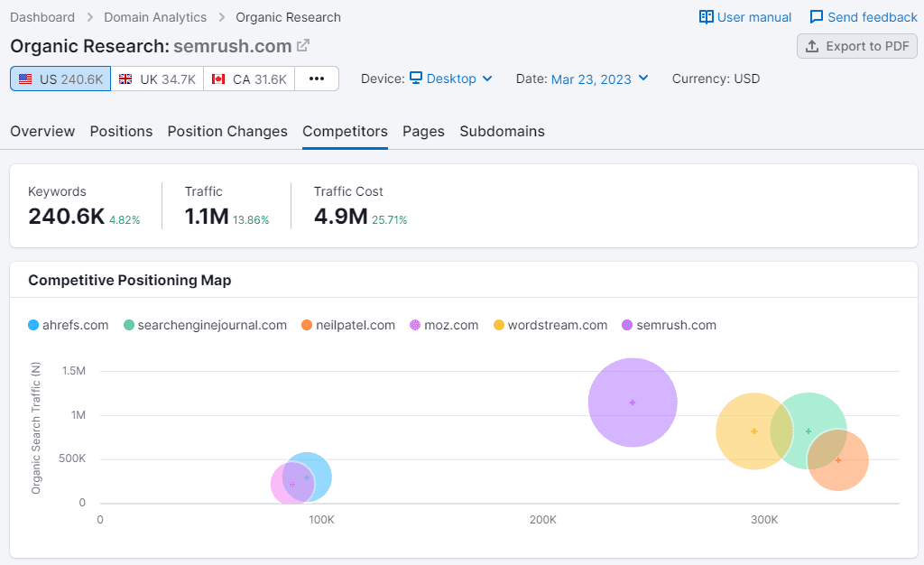Open the Positions tab
This screenshot has height=565, width=924.
[122, 132]
